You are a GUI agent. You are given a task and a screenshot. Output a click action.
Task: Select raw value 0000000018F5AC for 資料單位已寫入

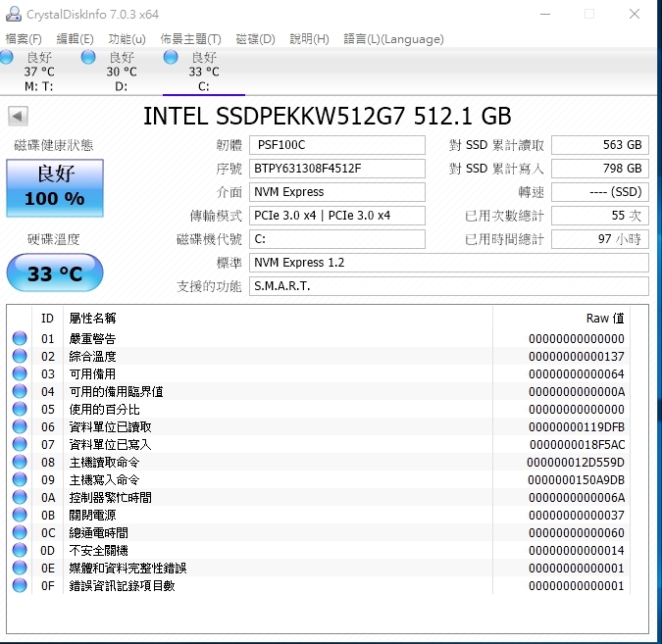point(577,445)
